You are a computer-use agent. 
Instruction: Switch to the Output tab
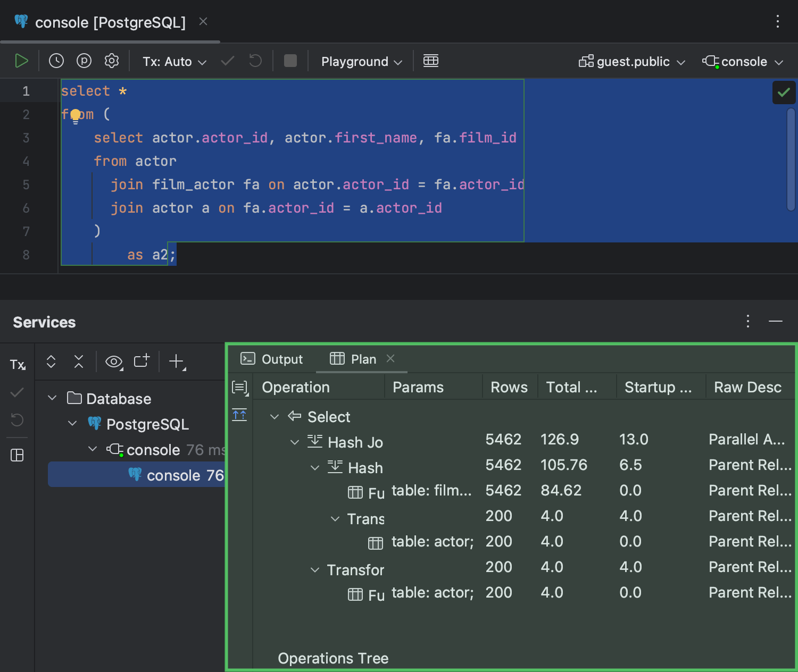tap(272, 359)
